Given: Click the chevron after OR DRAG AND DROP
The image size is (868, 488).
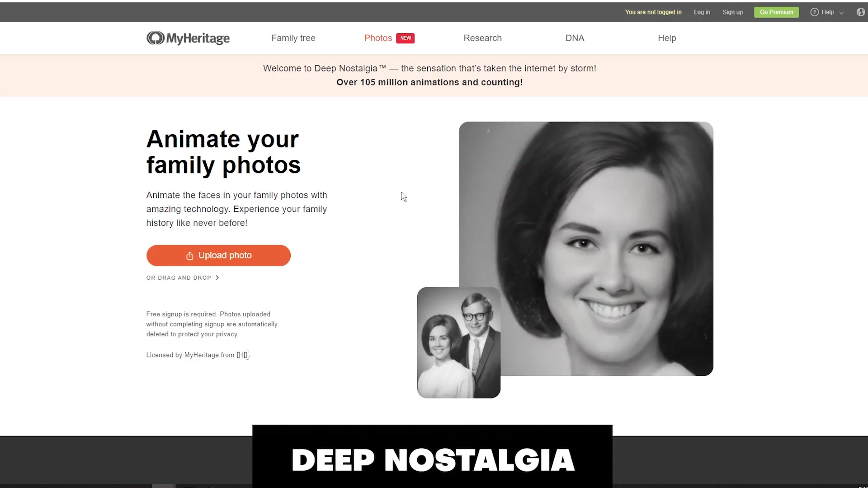Looking at the screenshot, I should [217, 278].
